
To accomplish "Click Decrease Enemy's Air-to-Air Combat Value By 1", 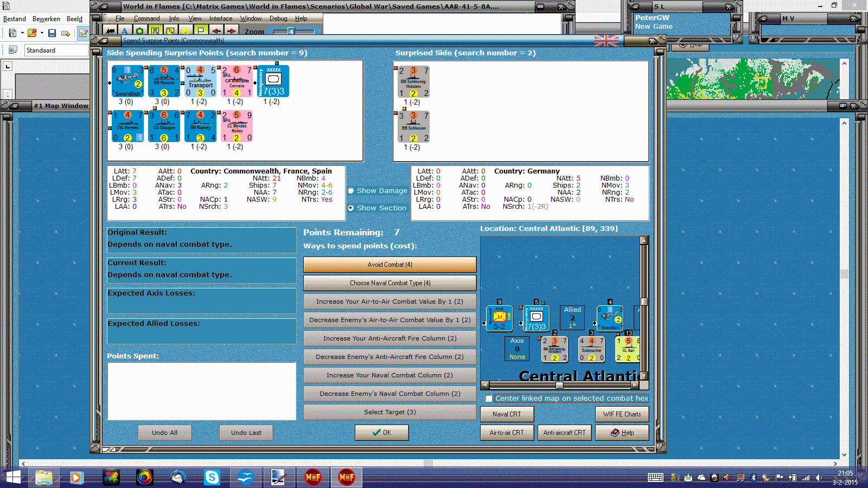I will [x=390, y=320].
